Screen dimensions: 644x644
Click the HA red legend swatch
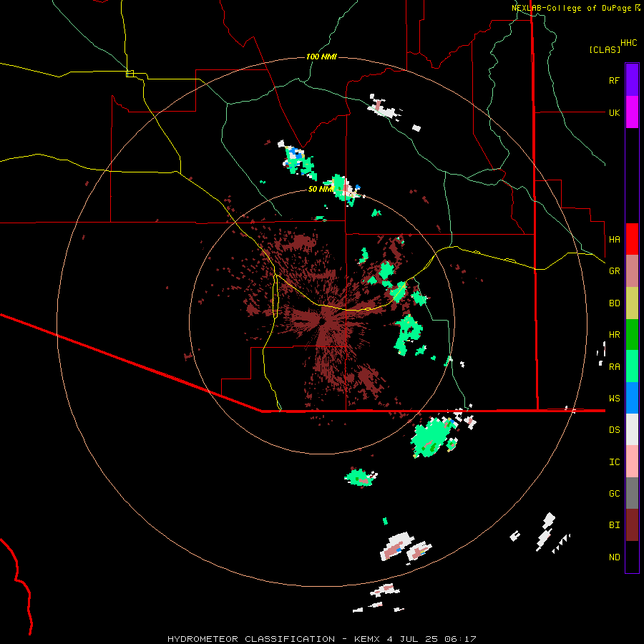coord(632,239)
